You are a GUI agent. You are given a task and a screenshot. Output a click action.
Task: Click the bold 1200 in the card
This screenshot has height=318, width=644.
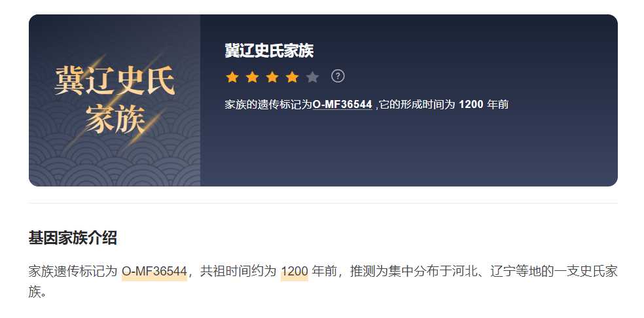pyautogui.click(x=471, y=104)
